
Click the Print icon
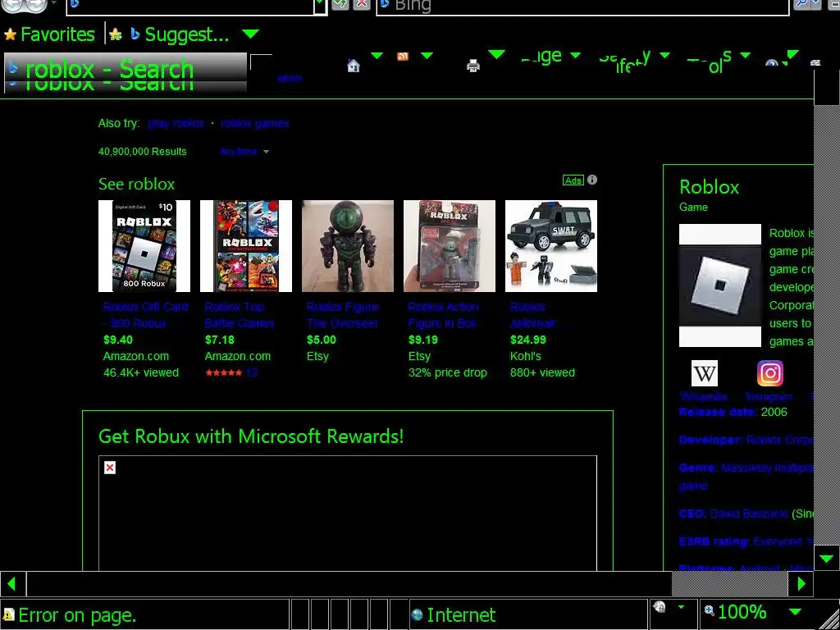(x=473, y=66)
